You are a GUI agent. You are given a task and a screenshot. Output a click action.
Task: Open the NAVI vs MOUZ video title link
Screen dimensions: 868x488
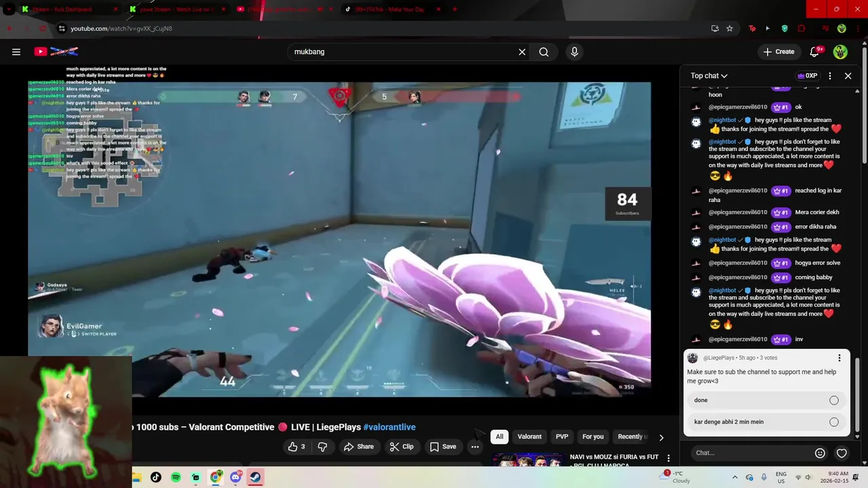tap(614, 461)
